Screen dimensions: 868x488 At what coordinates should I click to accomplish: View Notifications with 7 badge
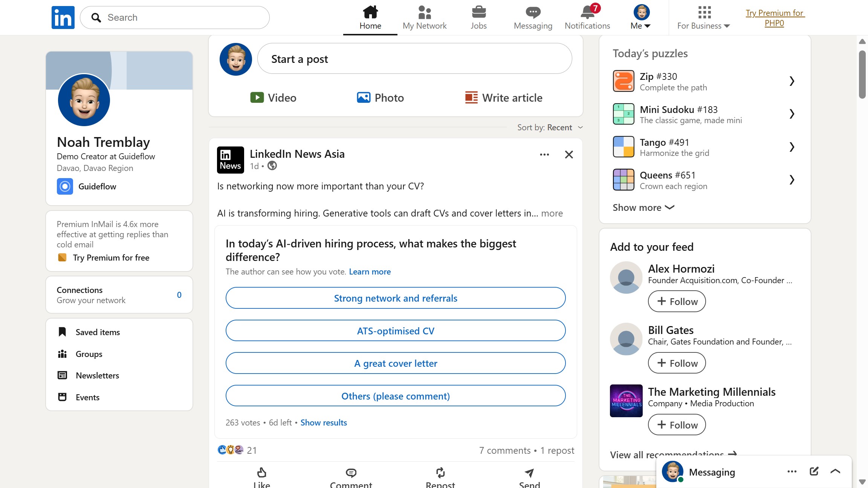pyautogui.click(x=587, y=17)
